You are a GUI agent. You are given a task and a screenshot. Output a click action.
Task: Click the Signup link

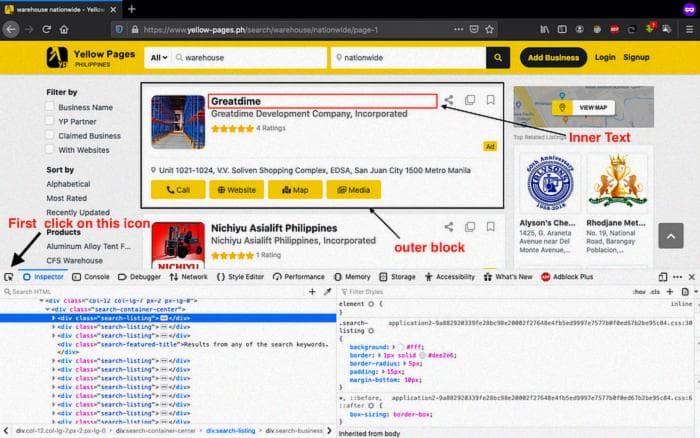coord(636,57)
